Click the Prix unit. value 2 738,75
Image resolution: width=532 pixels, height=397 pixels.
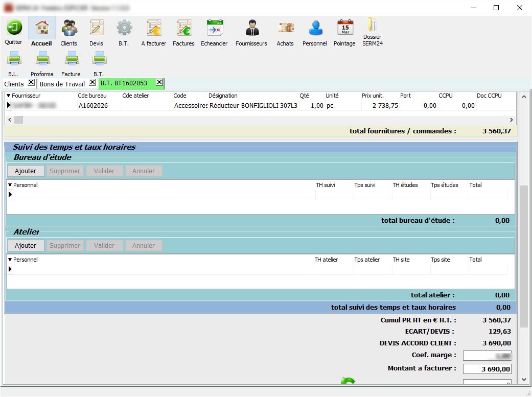coord(380,106)
